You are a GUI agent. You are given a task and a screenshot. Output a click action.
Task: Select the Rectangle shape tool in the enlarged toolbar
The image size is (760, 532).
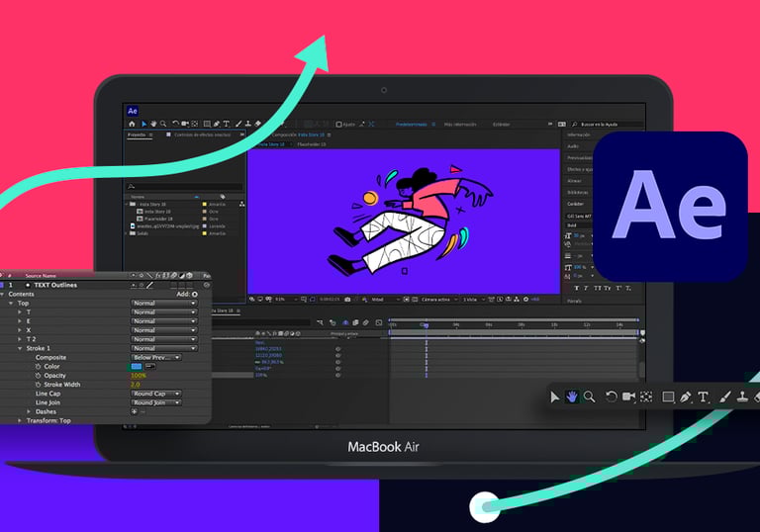668,398
